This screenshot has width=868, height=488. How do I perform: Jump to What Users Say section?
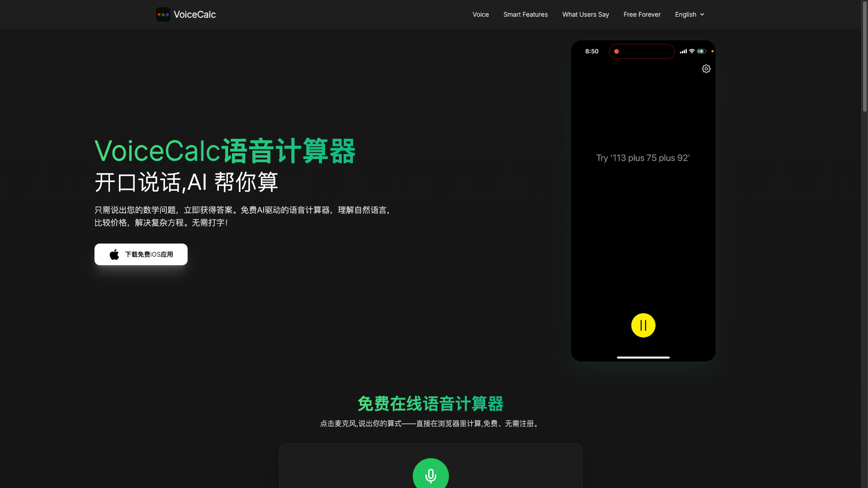[x=585, y=14]
